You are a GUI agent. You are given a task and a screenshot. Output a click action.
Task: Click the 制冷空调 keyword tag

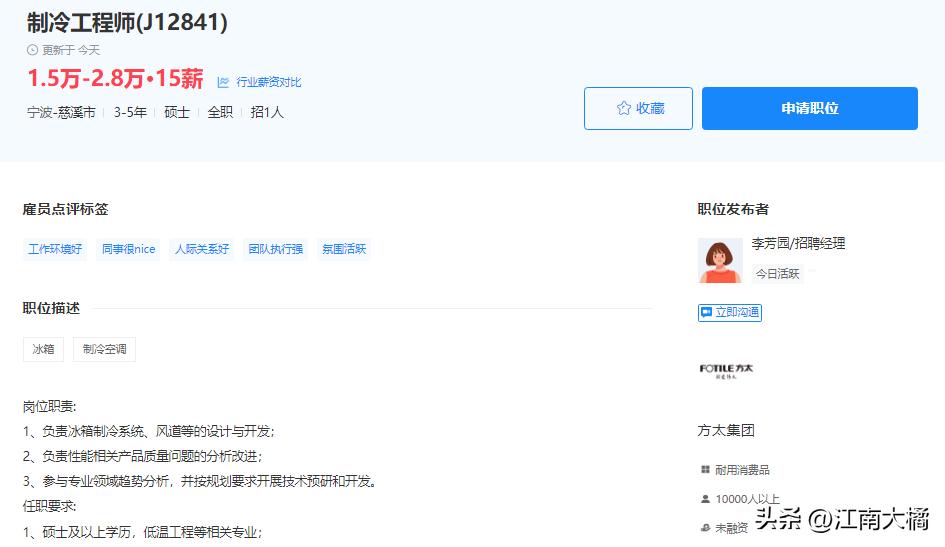click(x=104, y=349)
